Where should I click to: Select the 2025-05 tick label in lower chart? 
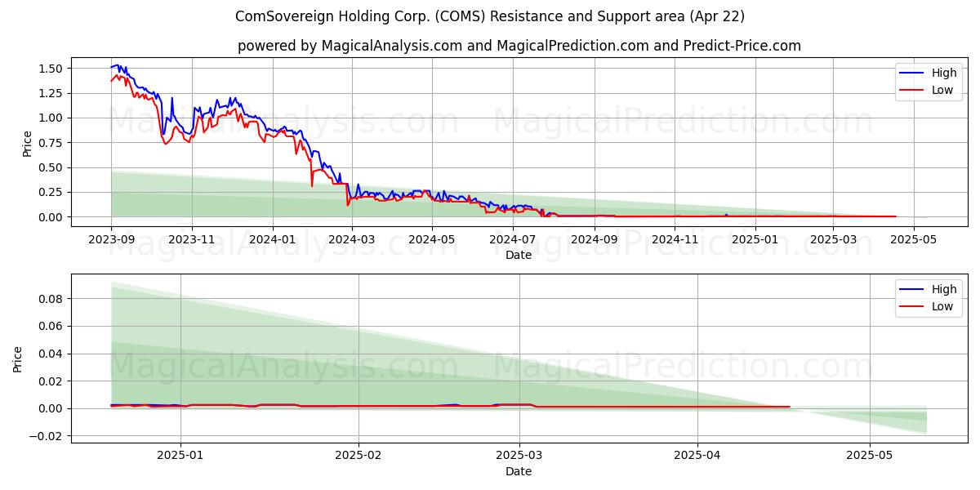[871, 457]
